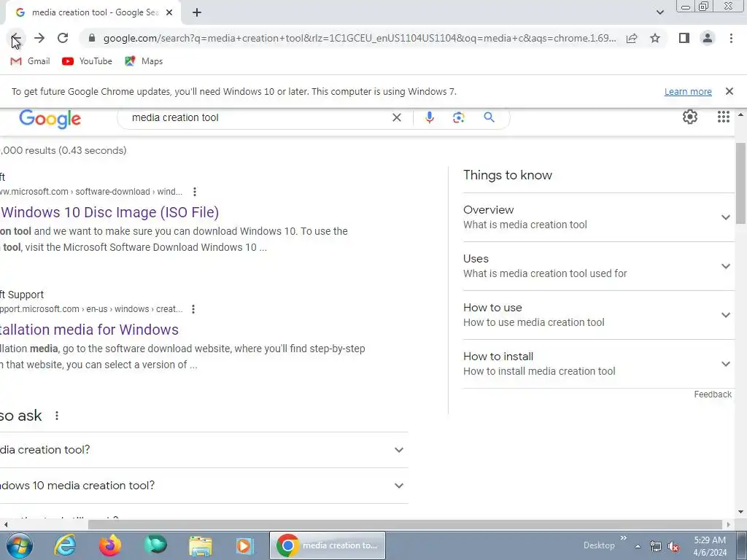Image resolution: width=747 pixels, height=560 pixels.
Task: Open the installation media for Windows result
Action: click(89, 330)
